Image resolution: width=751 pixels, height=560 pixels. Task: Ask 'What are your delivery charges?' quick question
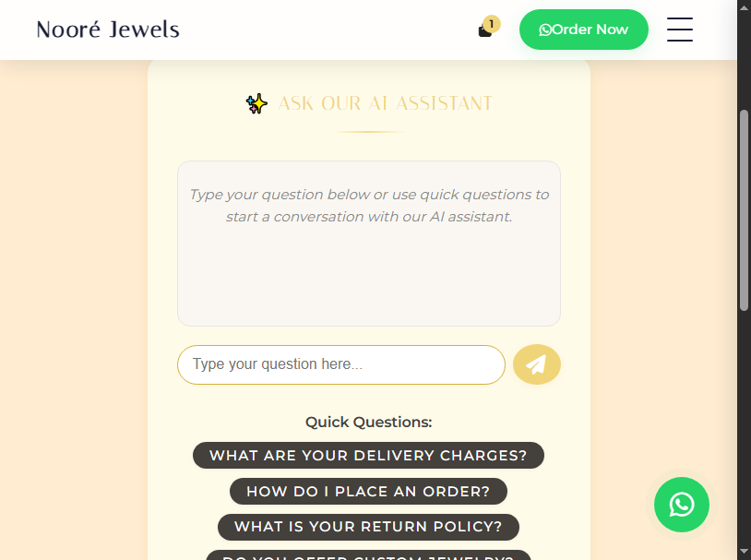[x=368, y=455]
